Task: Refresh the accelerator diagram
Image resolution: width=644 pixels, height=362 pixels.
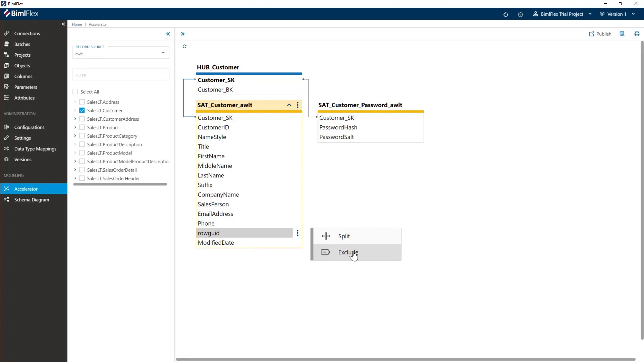Action: 184,46
